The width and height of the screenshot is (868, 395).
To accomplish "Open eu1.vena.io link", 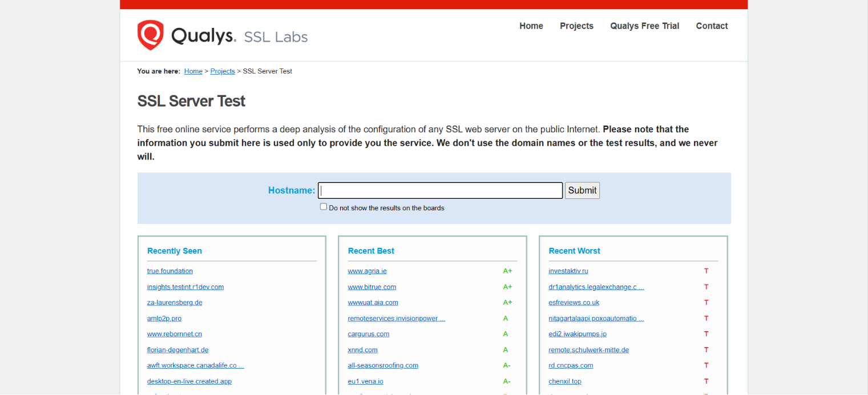I will coord(365,381).
